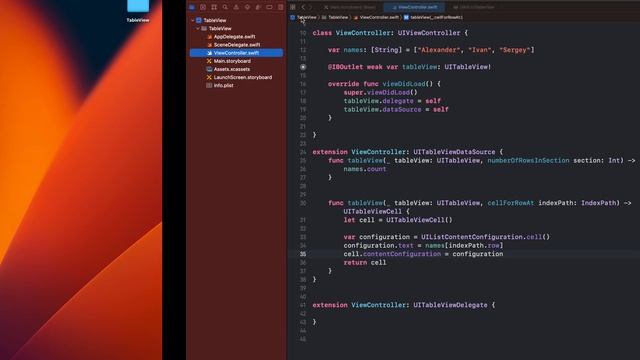This screenshot has width=640, height=360.
Task: Open the Symbol navigator icon
Action: 214,7
